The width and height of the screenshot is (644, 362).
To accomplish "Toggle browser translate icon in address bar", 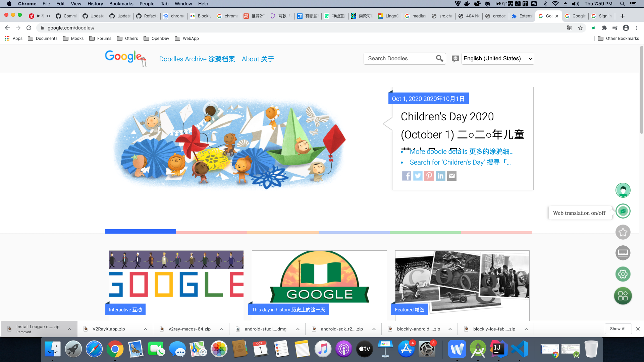I will tap(570, 28).
